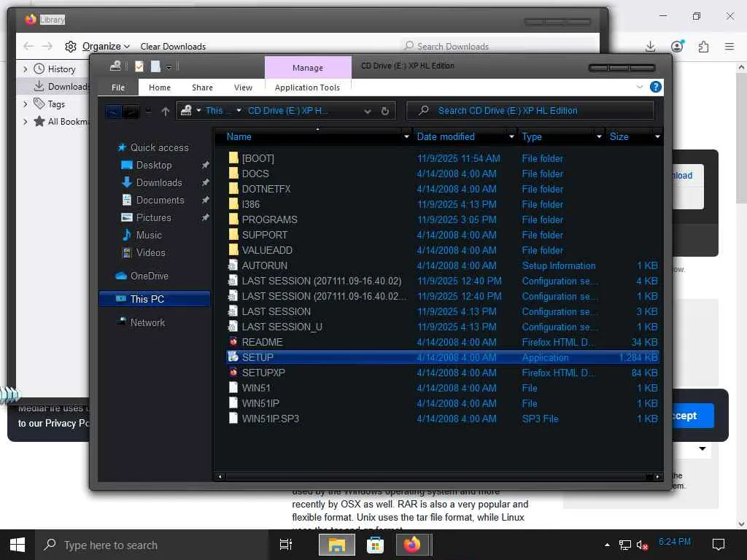Select the PROGRAMS folder row

tap(443, 219)
